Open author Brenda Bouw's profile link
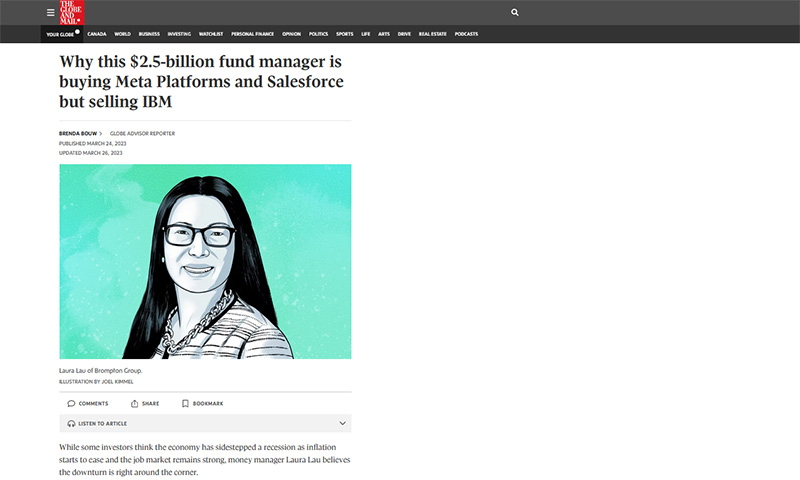This screenshot has height=480, width=800. pos(78,134)
